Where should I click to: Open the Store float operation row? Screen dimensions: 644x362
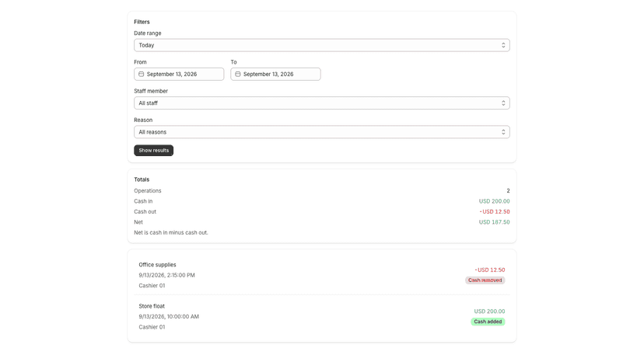tap(321, 316)
